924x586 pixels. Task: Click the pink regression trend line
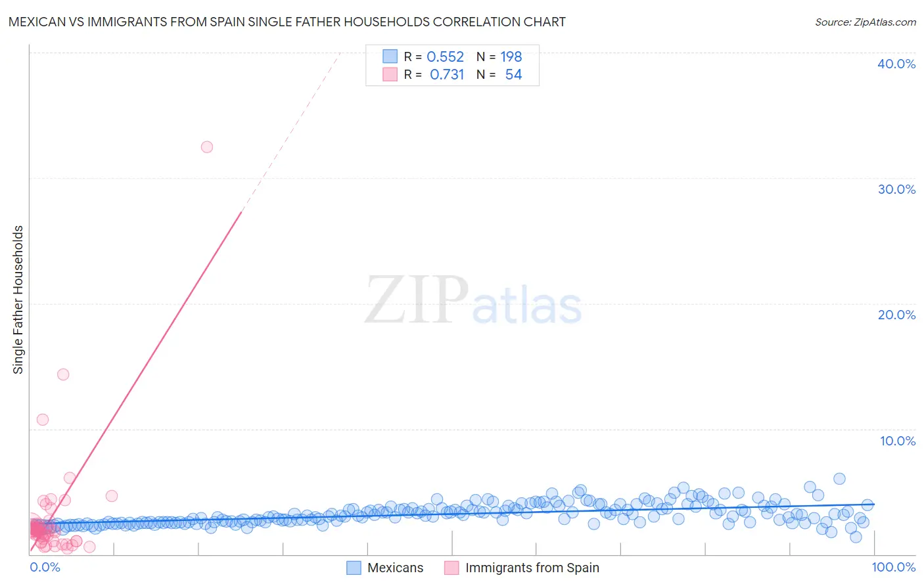pos(136,381)
